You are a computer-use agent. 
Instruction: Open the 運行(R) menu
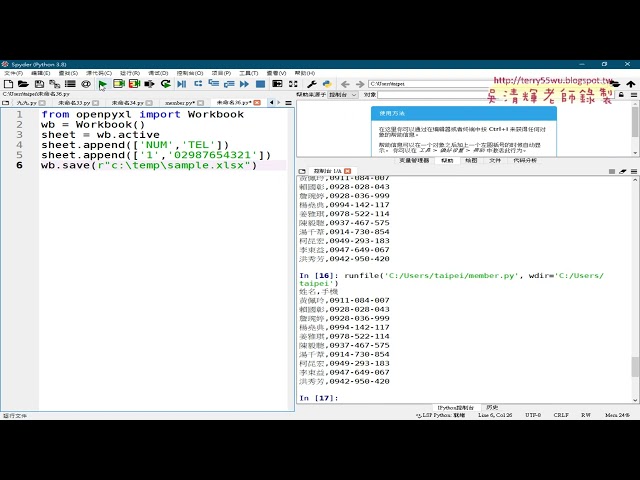coord(130,73)
